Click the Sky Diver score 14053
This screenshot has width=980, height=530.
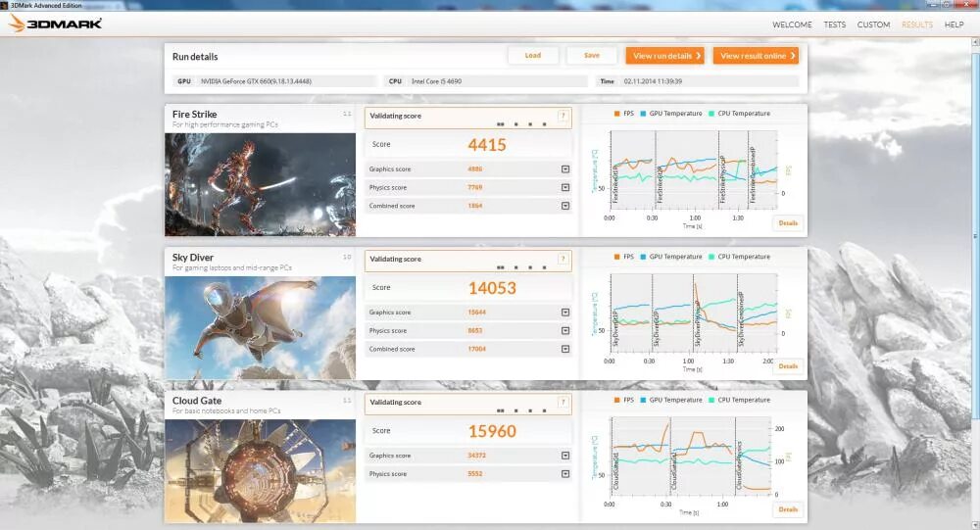pyautogui.click(x=492, y=288)
